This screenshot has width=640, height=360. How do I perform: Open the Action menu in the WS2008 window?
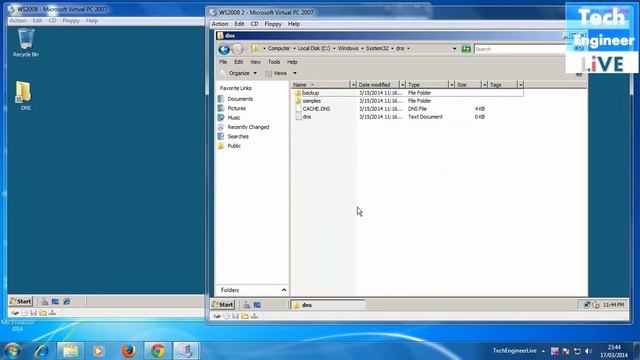(x=18, y=20)
